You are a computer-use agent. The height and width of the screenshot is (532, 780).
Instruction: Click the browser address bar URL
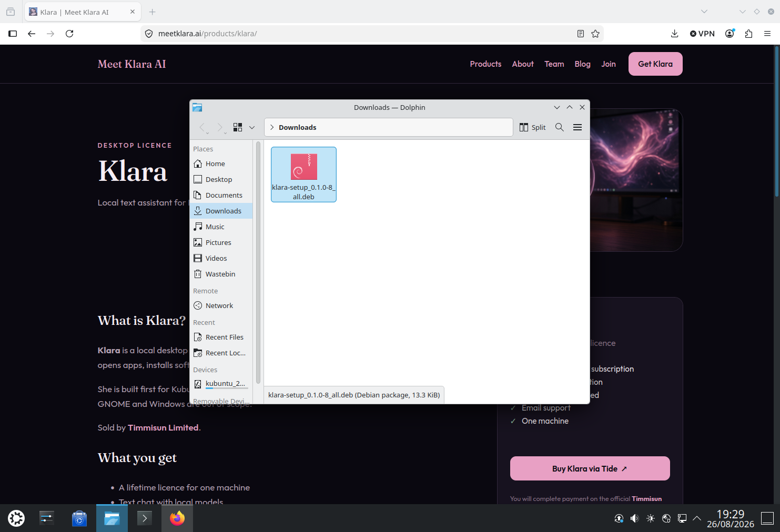(207, 34)
